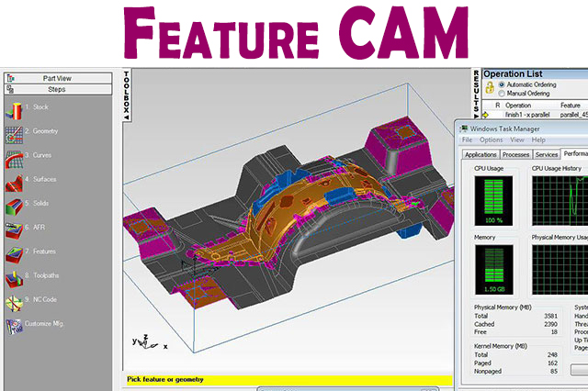Switch to Services tab in Task Manager
The height and width of the screenshot is (391, 588).
(x=547, y=155)
